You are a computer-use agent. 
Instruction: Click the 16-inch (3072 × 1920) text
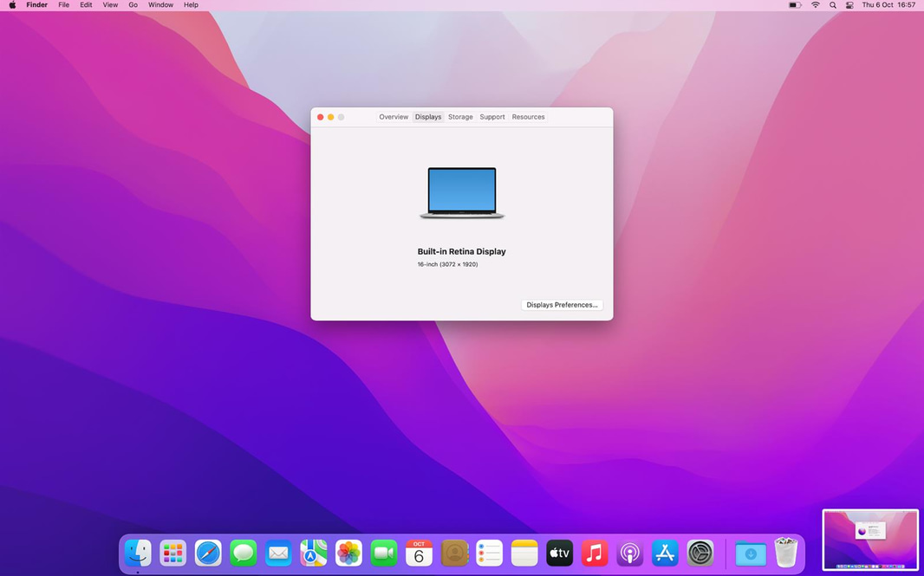pyautogui.click(x=448, y=264)
